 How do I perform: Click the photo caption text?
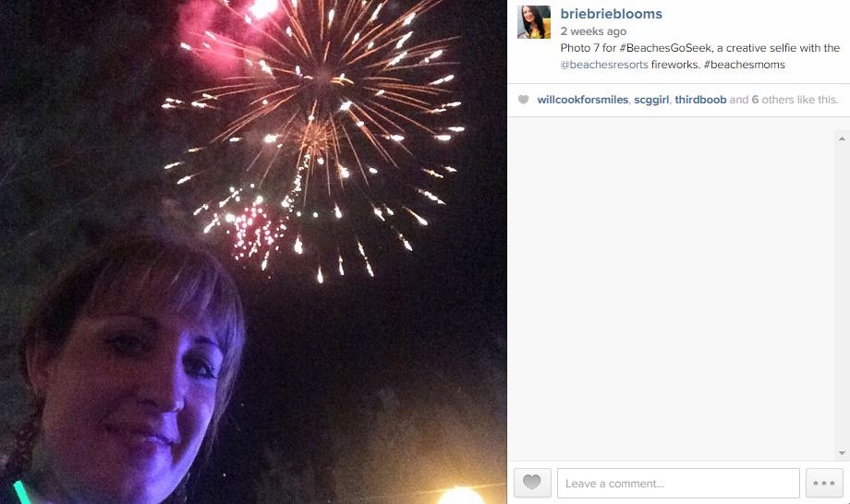[699, 56]
